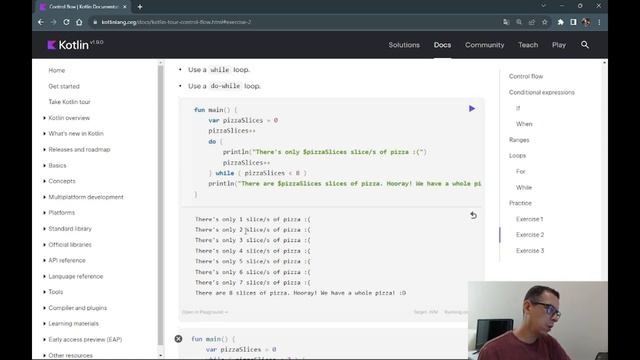Go back in browser history
Screen dimensions: 640x360
(41, 22)
